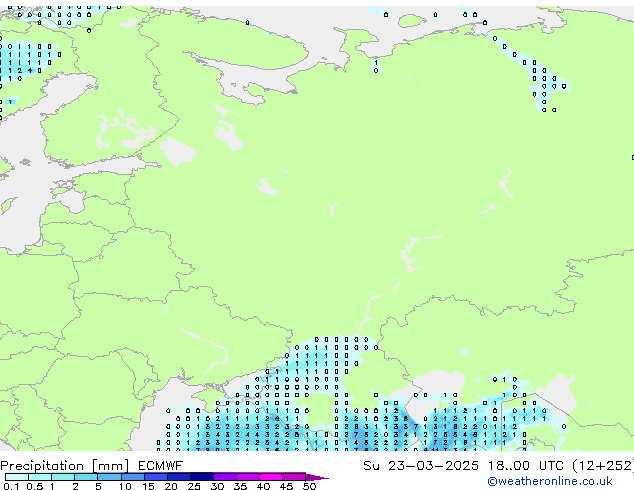Image resolution: width=634 pixels, height=490 pixels.
Task: Click the '0.5' legend scale label
Action: tap(35, 486)
